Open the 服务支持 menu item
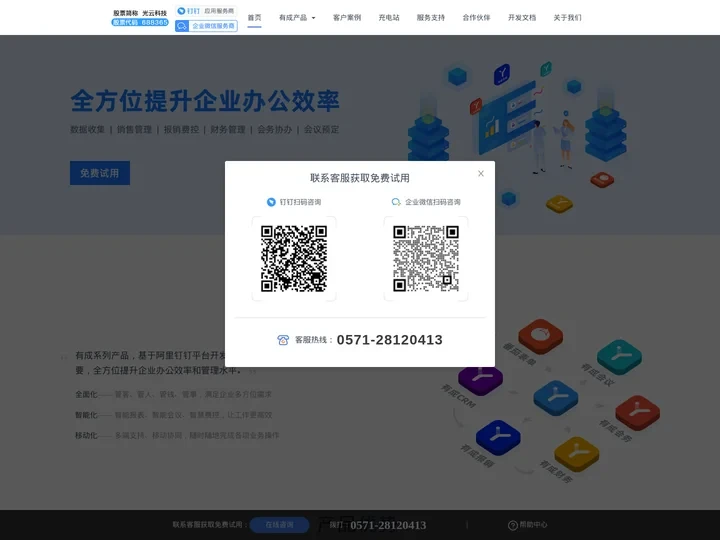720x540 pixels. click(431, 17)
